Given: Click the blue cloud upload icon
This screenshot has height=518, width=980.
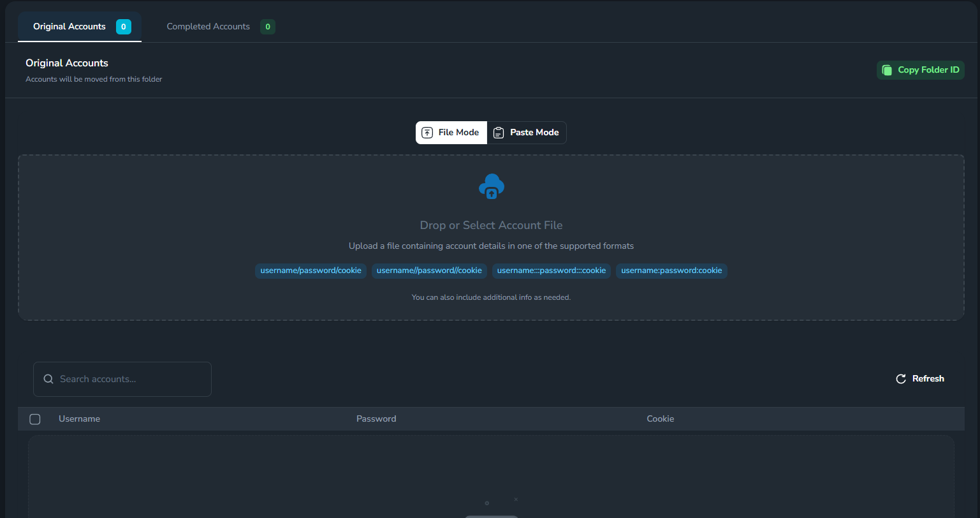Looking at the screenshot, I should tap(492, 186).
